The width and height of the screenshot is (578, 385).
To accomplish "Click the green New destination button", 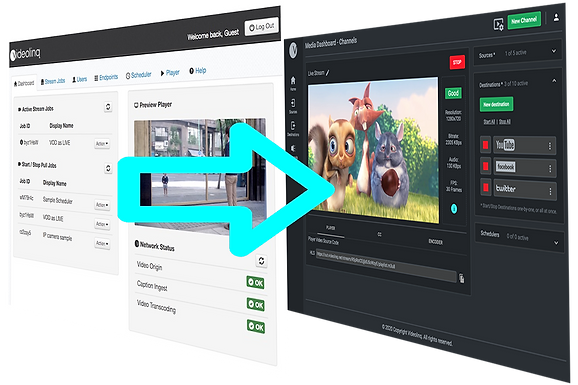I will pos(496,104).
